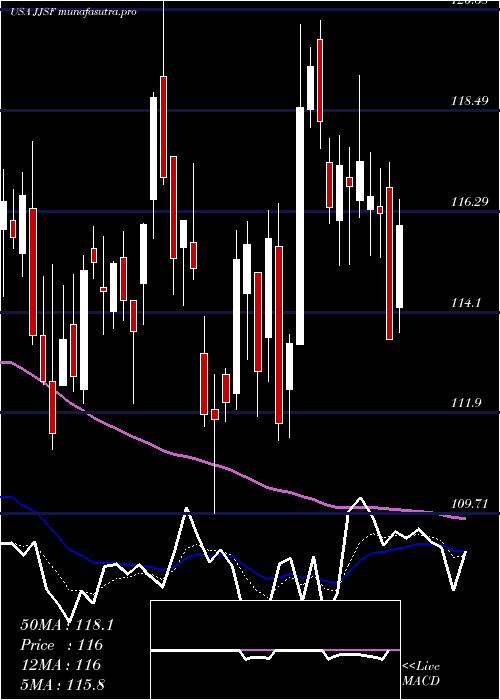Click the 118.49 price axis label
The width and height of the screenshot is (500, 700).
(469, 101)
